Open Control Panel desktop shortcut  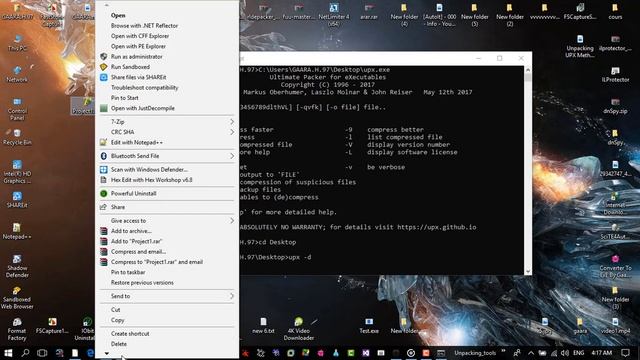click(17, 109)
